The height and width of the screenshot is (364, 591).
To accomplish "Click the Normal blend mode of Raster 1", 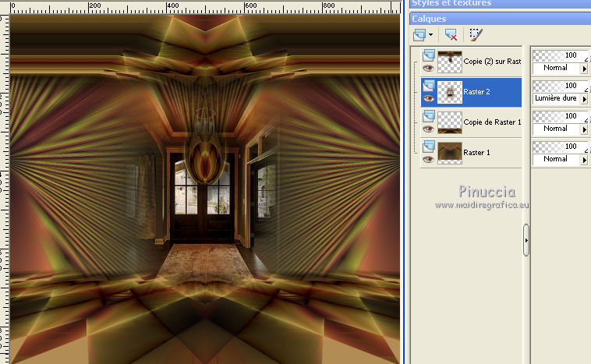I will coord(557,159).
